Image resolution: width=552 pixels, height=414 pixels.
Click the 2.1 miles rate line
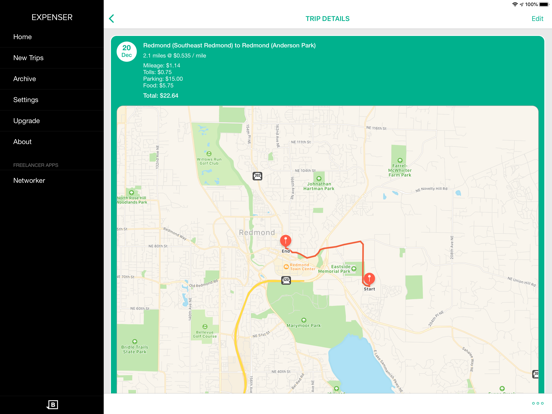click(174, 56)
